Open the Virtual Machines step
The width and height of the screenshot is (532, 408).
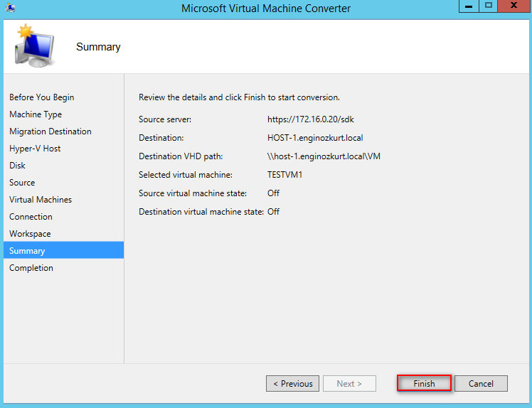pyautogui.click(x=41, y=200)
